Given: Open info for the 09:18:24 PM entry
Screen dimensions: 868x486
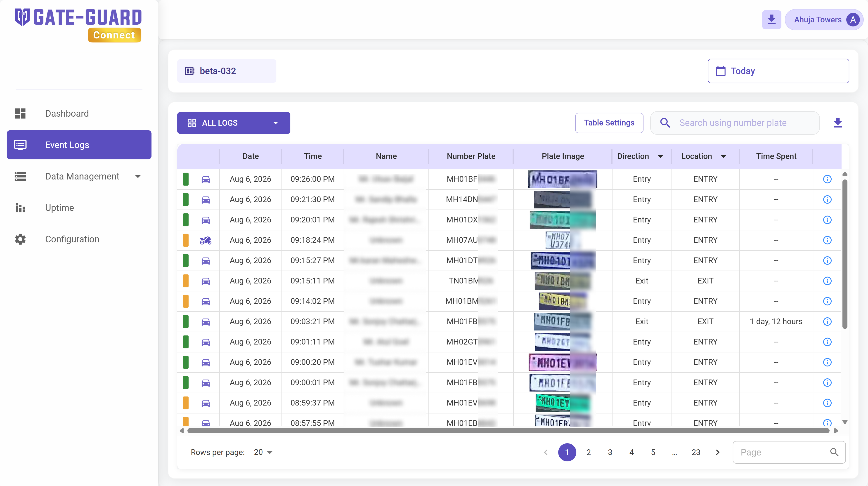Looking at the screenshot, I should click(827, 240).
